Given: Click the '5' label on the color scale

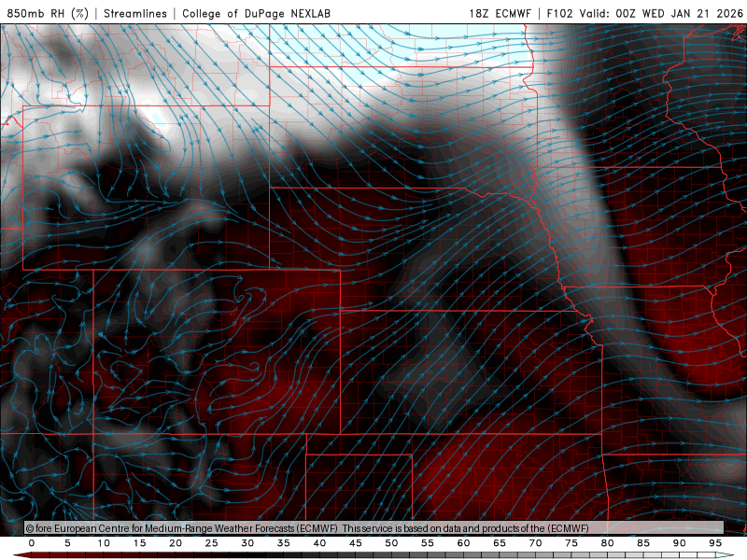Looking at the screenshot, I should coord(67,543).
